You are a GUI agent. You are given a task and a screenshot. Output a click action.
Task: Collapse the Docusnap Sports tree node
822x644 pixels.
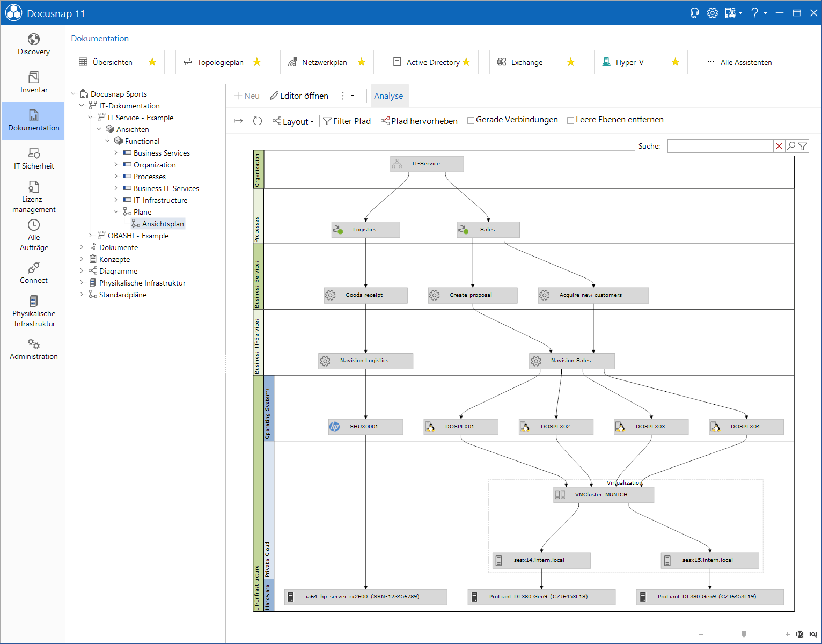73,93
